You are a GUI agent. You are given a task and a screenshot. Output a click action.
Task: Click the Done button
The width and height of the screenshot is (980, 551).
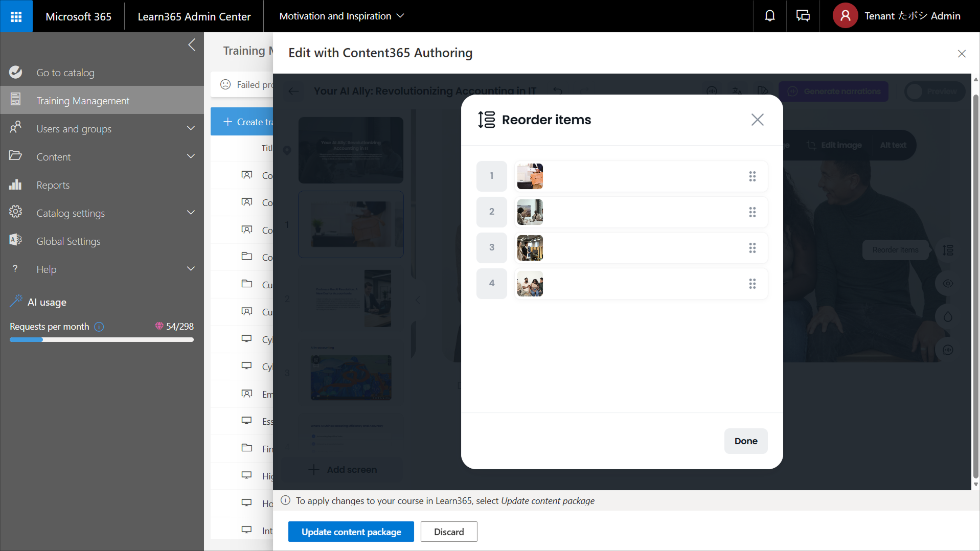click(x=745, y=441)
